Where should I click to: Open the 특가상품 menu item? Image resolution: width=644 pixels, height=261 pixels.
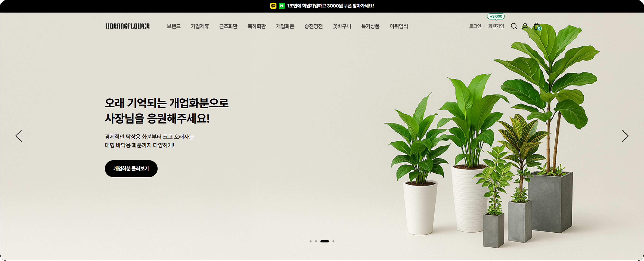[370, 26]
